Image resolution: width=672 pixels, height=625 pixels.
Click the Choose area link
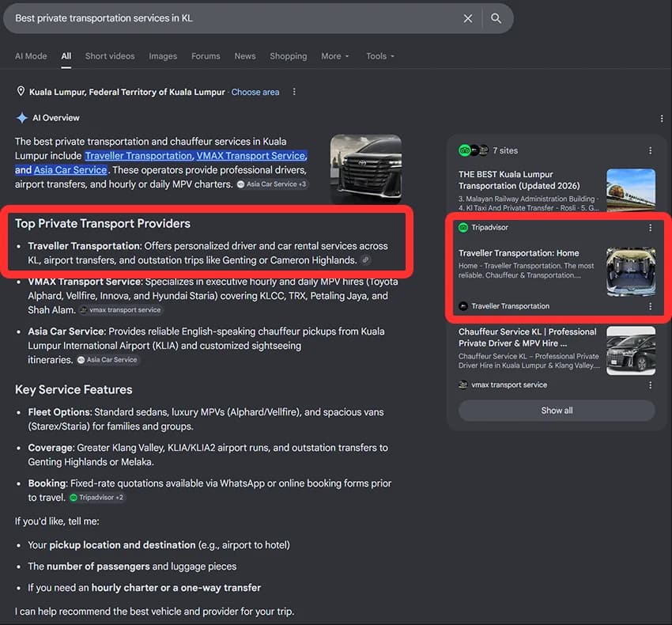click(255, 93)
